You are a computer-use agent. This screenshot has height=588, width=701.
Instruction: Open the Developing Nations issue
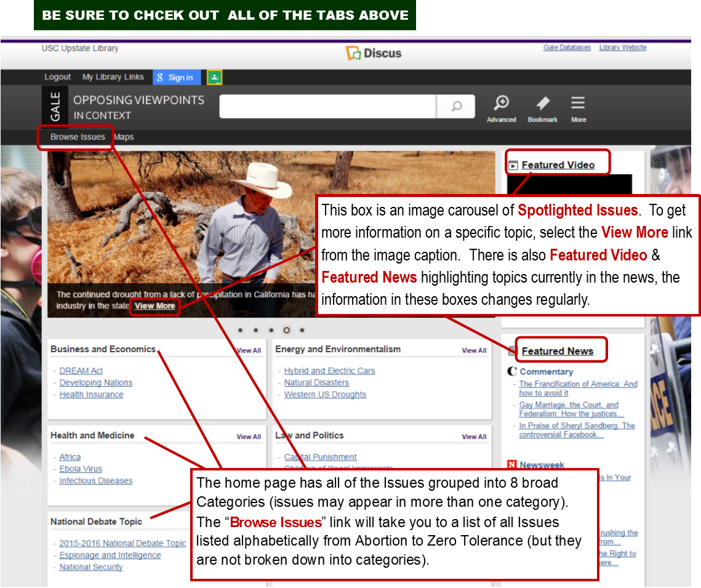click(96, 383)
